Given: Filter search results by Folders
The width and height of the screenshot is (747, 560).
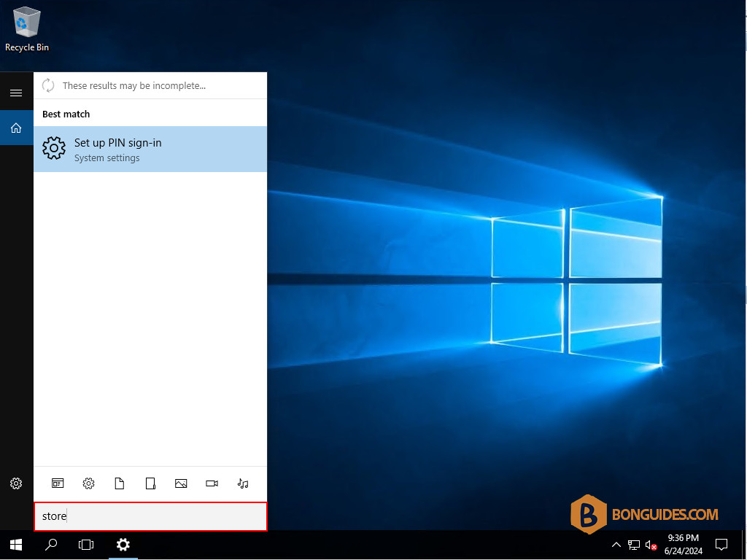Looking at the screenshot, I should [150, 483].
